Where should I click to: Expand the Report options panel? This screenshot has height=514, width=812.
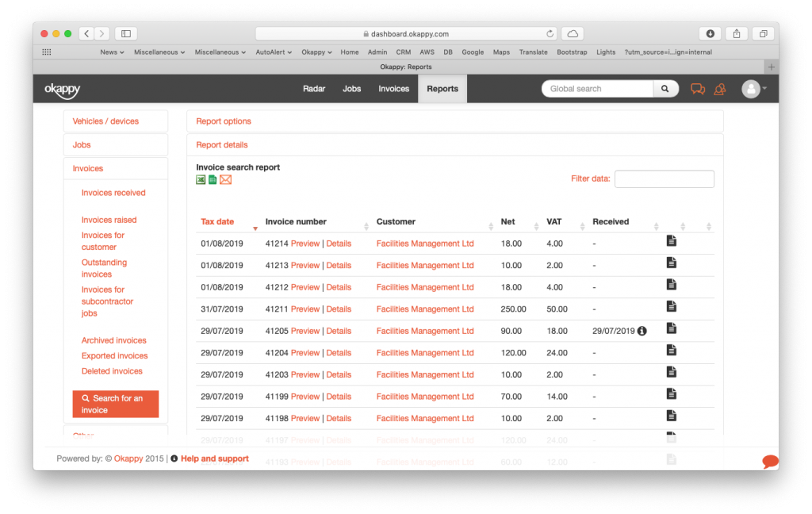click(223, 121)
